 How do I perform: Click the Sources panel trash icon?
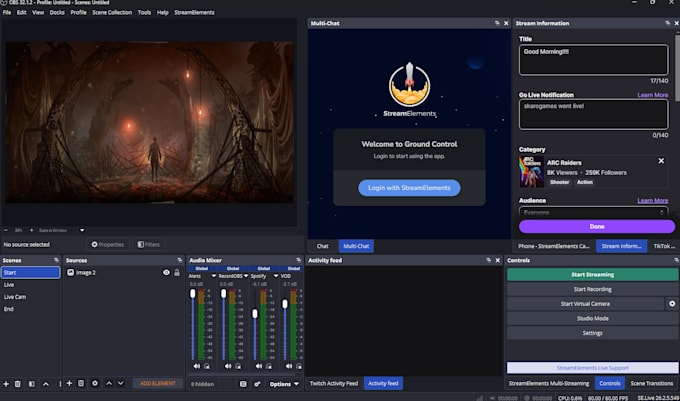[x=81, y=383]
